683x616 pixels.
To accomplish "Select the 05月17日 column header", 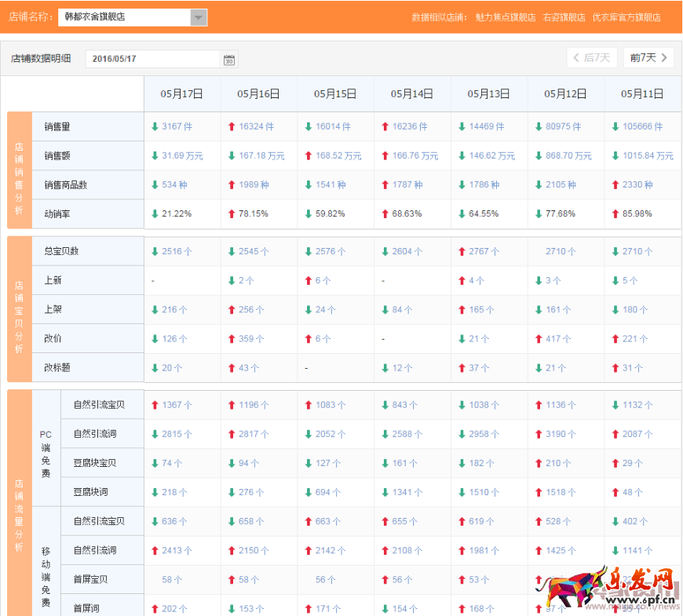I will pyautogui.click(x=181, y=94).
